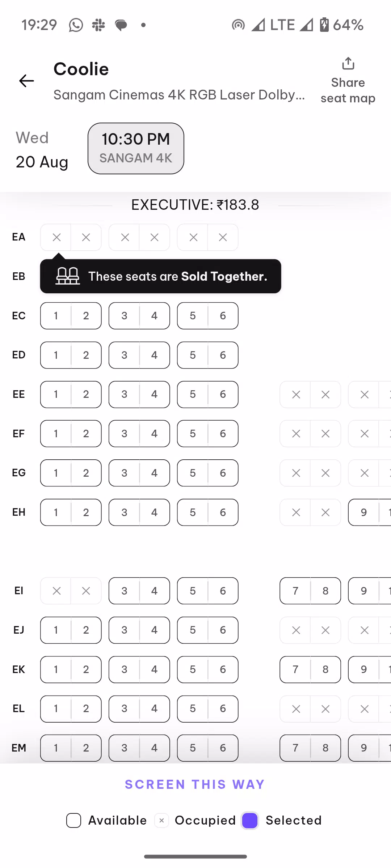The height and width of the screenshot is (868, 391).
Task: Tap the sold-together seats icon in tooltip
Action: pyautogui.click(x=68, y=276)
